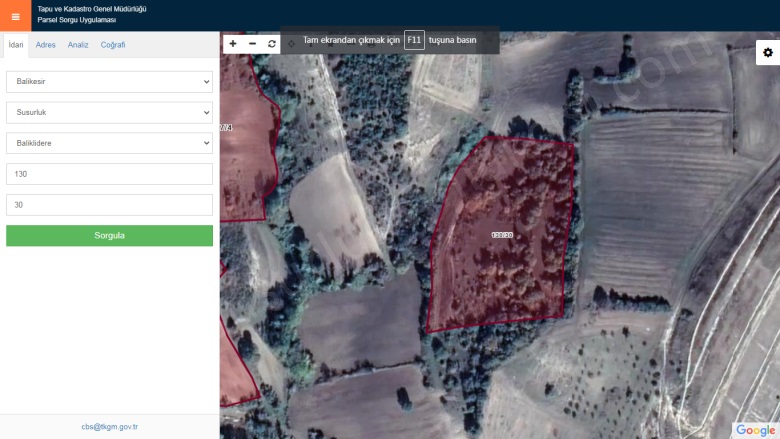The image size is (780, 439).
Task: Click the F11 key hint in fullscreen notice
Action: pyautogui.click(x=414, y=41)
